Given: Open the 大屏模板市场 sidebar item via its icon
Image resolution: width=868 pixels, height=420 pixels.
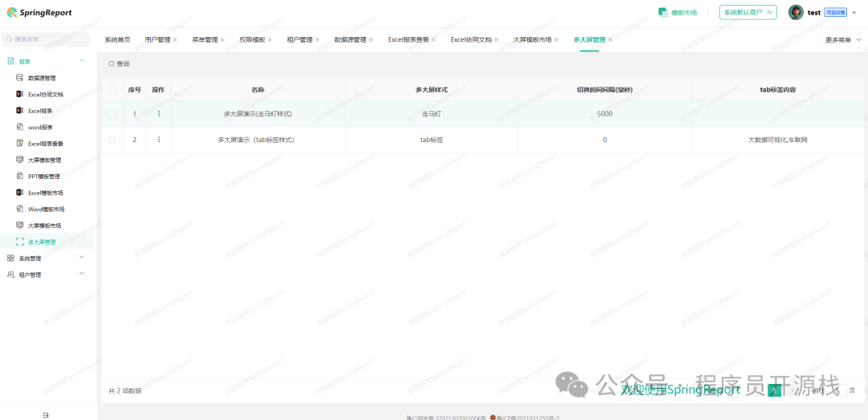Looking at the screenshot, I should 19,225.
